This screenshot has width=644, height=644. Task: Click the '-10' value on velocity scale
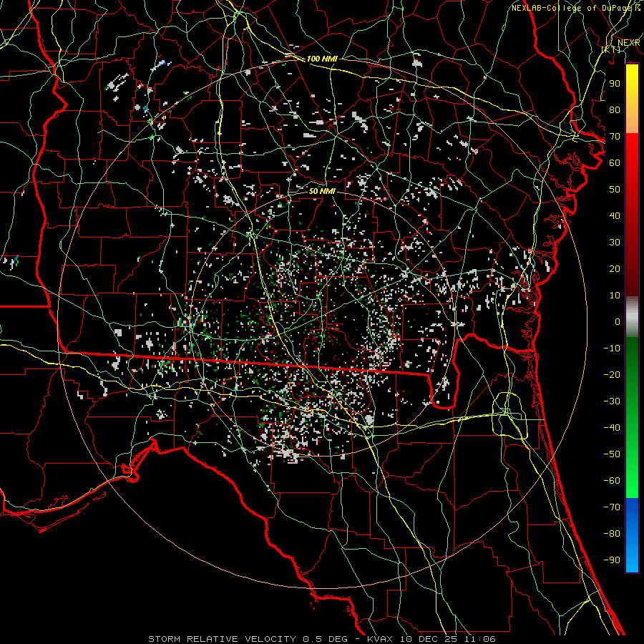[612, 348]
